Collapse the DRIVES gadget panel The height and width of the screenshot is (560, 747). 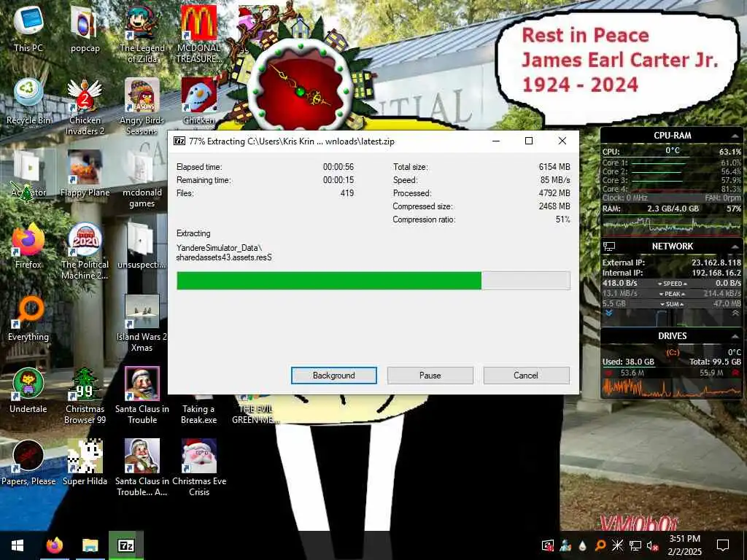click(734, 336)
